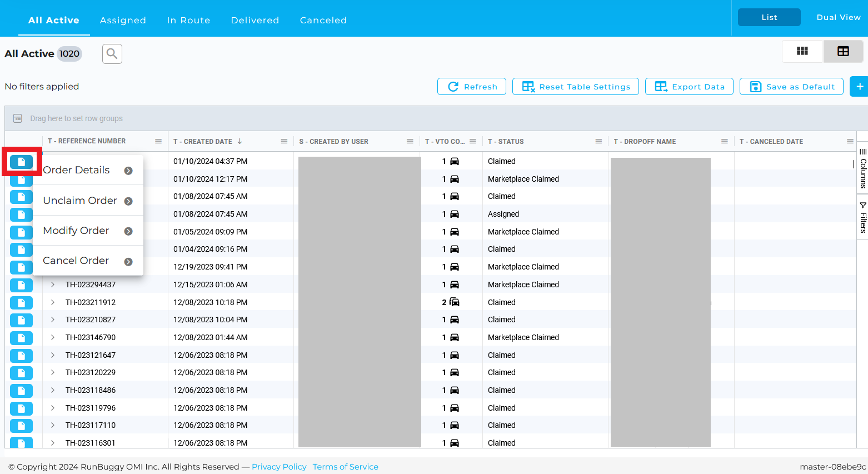Viewport: 868px width, 474px height.
Task: Choose Unclaim Order menu entry
Action: [x=88, y=201]
